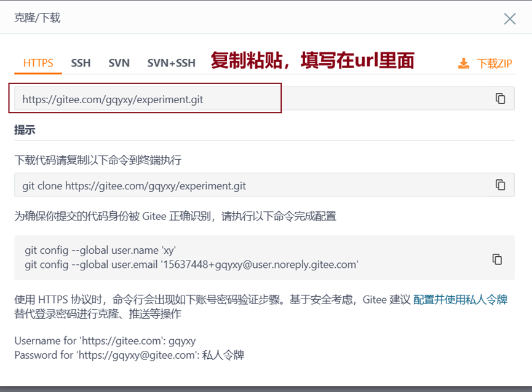Click the Password for 'https://gqyxy@gitee.com' line
The height and width of the screenshot is (392, 532).
[x=129, y=355]
